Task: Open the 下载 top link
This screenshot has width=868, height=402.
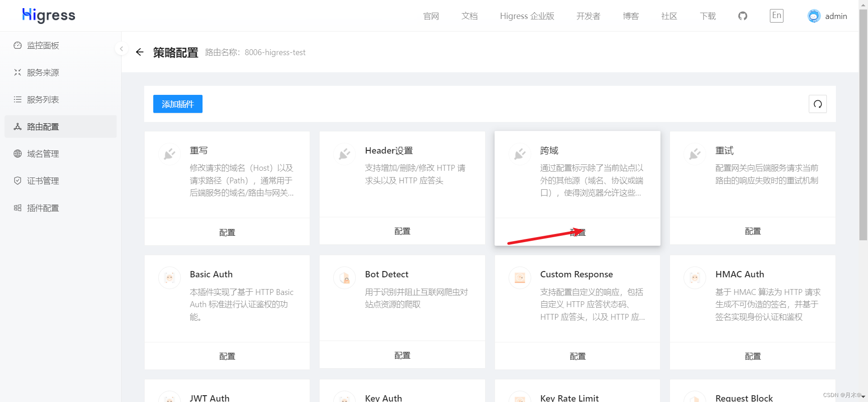Action: coord(708,16)
